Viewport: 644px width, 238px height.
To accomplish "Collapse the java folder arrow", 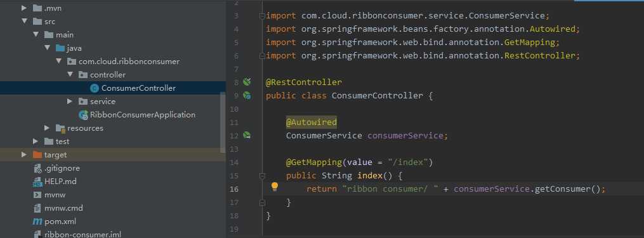I will coord(47,48).
